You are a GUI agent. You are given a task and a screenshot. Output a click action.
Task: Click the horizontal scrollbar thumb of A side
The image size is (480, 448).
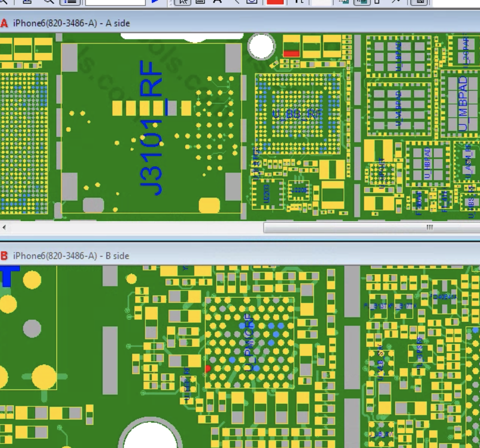click(x=371, y=227)
